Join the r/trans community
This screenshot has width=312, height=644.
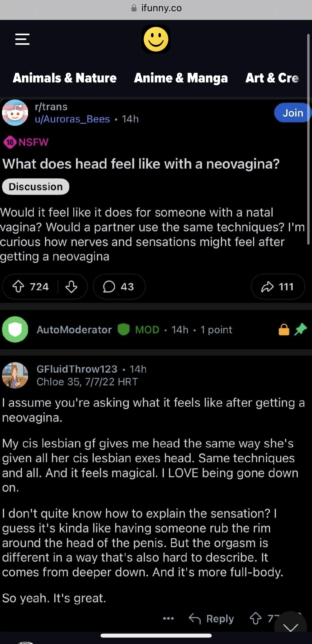tap(293, 113)
